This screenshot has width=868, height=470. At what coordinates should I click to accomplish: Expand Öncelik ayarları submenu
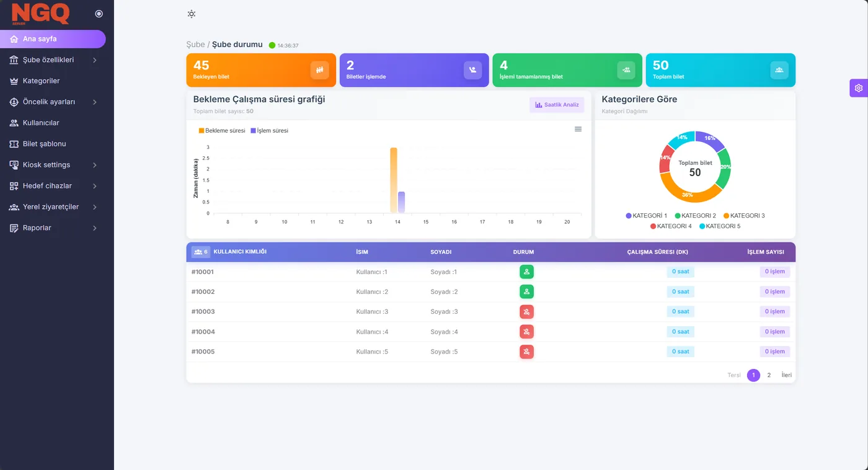coord(53,102)
